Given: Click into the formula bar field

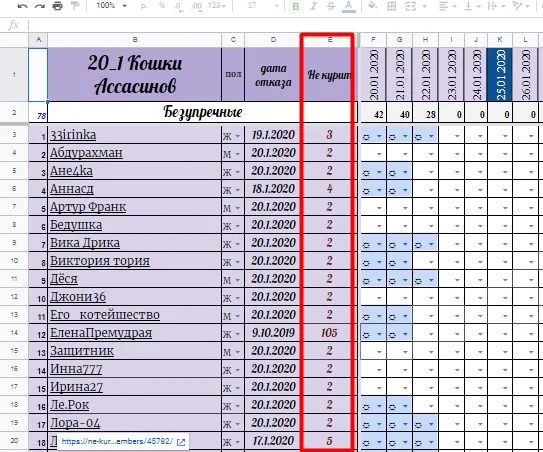Looking at the screenshot, I should 286,25.
